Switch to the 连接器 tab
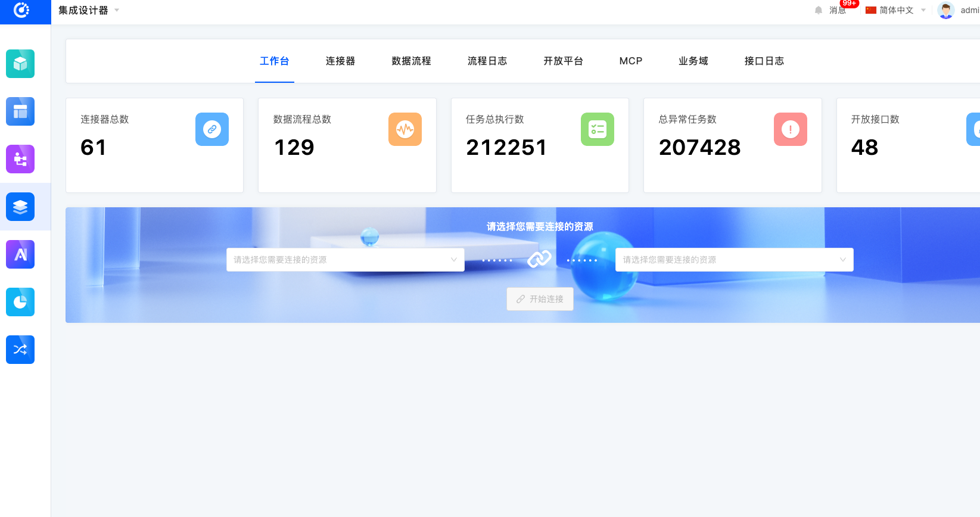This screenshot has width=980, height=517. [340, 61]
